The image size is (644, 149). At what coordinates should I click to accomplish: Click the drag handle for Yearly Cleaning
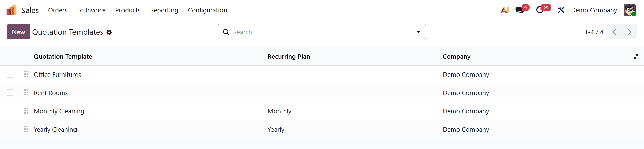(26, 129)
